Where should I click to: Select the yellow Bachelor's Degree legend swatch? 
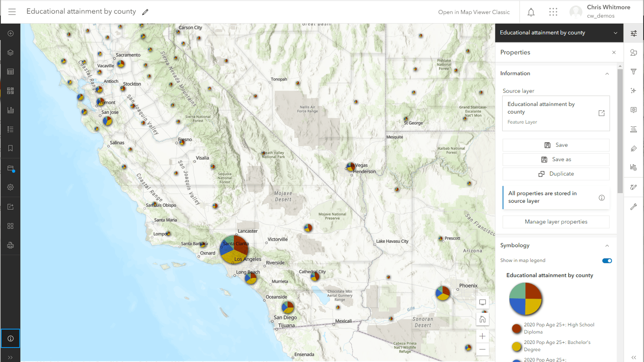coord(517,346)
